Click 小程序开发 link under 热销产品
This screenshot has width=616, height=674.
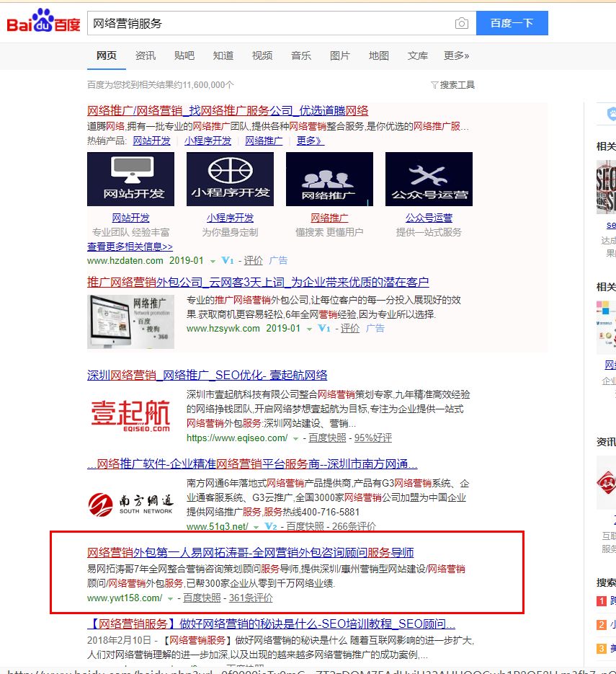pyautogui.click(x=208, y=141)
